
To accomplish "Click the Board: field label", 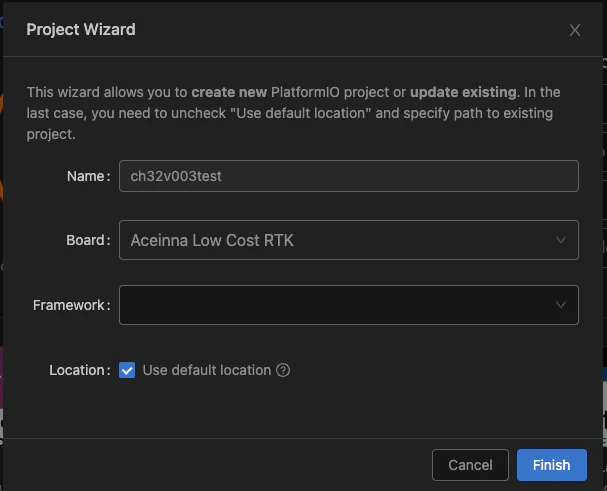I will point(88,240).
